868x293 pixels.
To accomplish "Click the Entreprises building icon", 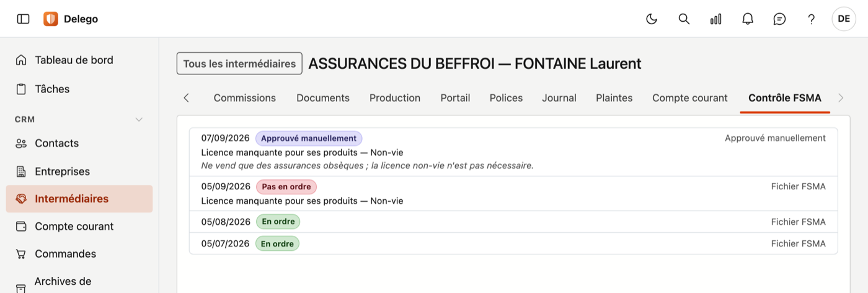I will (21, 171).
